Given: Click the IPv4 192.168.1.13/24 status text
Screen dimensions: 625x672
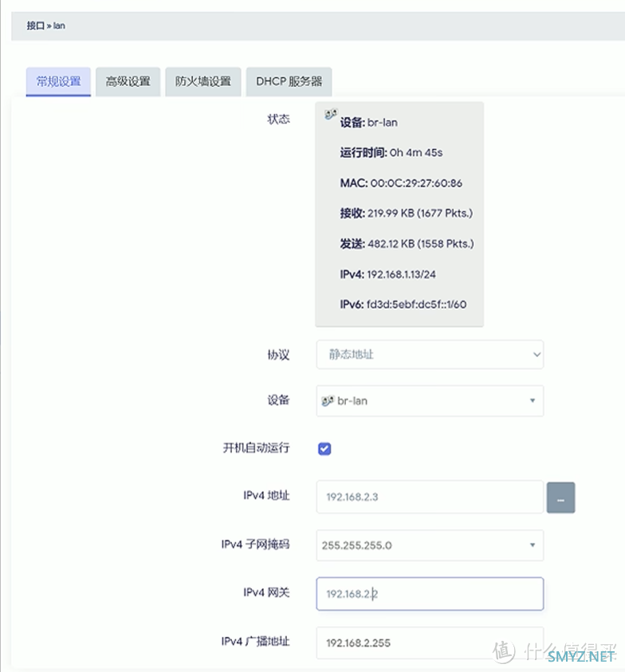Looking at the screenshot, I should click(387, 274).
